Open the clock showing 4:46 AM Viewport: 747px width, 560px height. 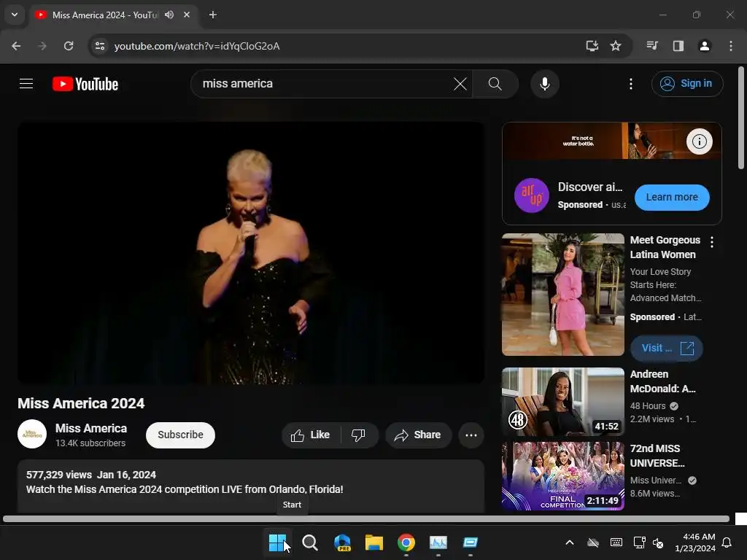pyautogui.click(x=695, y=542)
